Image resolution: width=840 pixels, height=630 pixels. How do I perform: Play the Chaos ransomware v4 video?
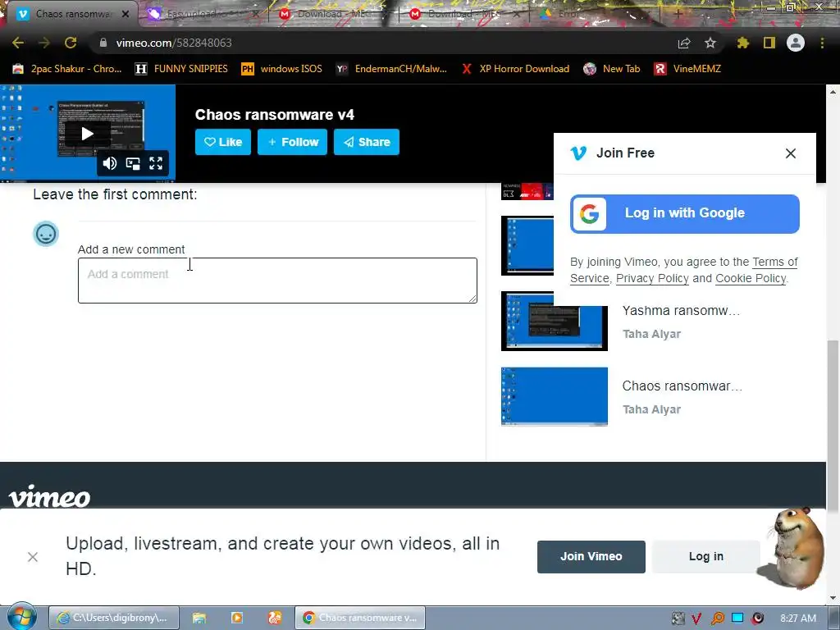[x=87, y=134]
